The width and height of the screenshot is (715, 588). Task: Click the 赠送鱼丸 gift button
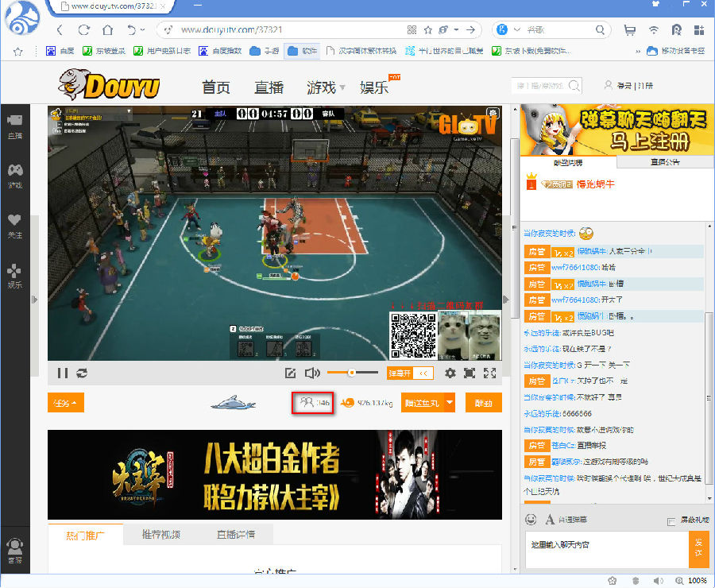(423, 403)
